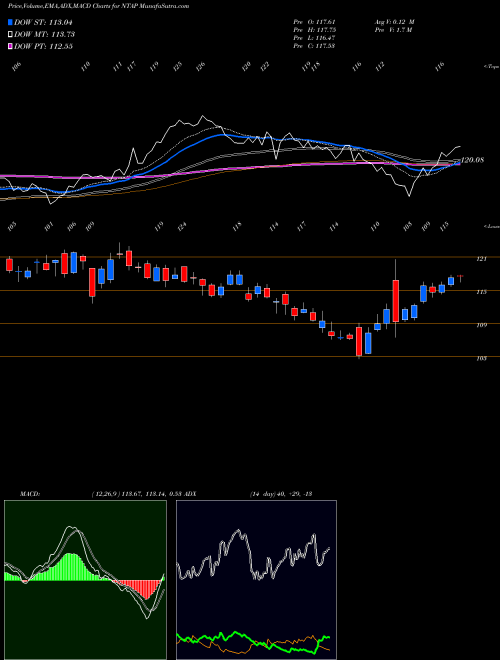Image resolution: width=500 pixels, height=660 pixels.
Task: Click the 'Pre L: 116.47' value
Action: point(314,38)
